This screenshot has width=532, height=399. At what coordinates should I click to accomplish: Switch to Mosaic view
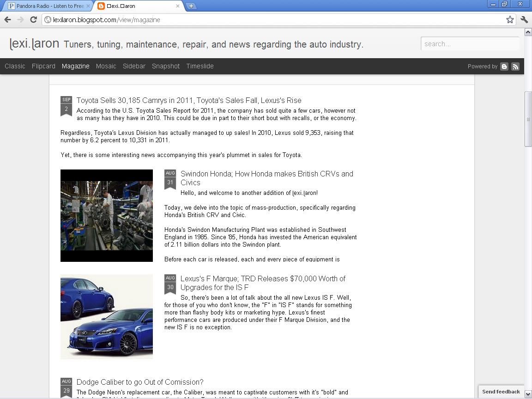[106, 66]
